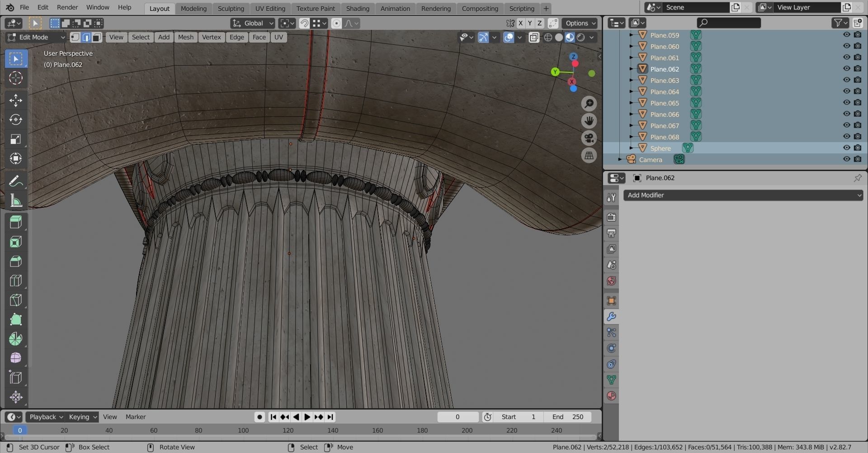Viewport: 868px width, 453px height.
Task: Open the Material properties tab icon
Action: tap(611, 396)
